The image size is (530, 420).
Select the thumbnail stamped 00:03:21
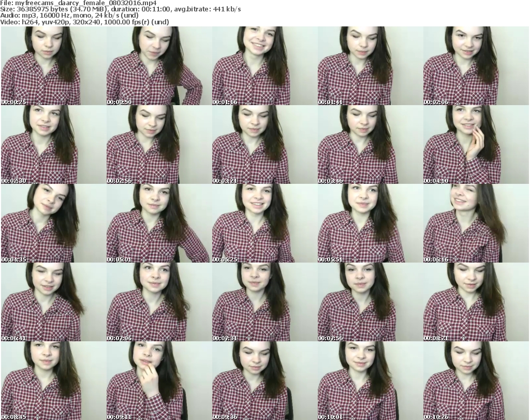[x=264, y=144]
